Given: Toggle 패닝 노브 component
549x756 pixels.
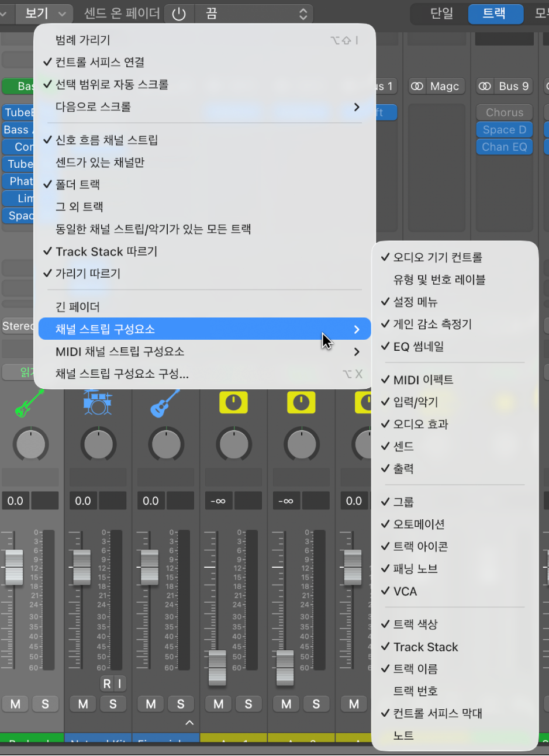Looking at the screenshot, I should [455, 568].
